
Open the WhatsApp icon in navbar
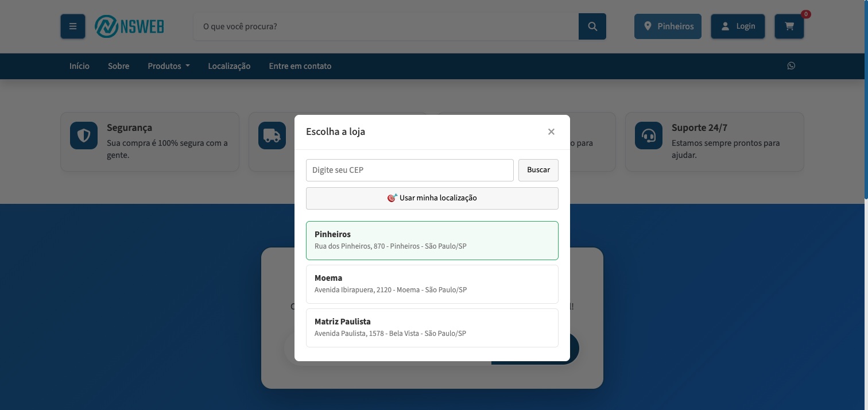[x=791, y=66]
